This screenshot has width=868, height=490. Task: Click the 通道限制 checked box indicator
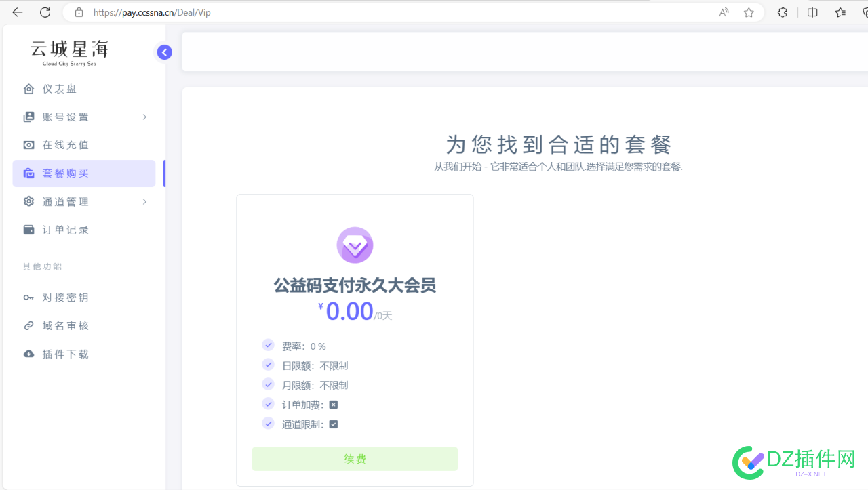(x=334, y=424)
